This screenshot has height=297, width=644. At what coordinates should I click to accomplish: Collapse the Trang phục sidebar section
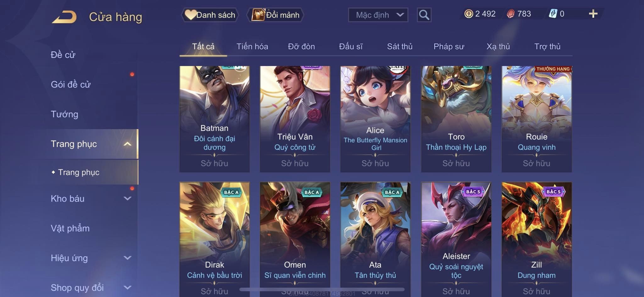(x=127, y=144)
